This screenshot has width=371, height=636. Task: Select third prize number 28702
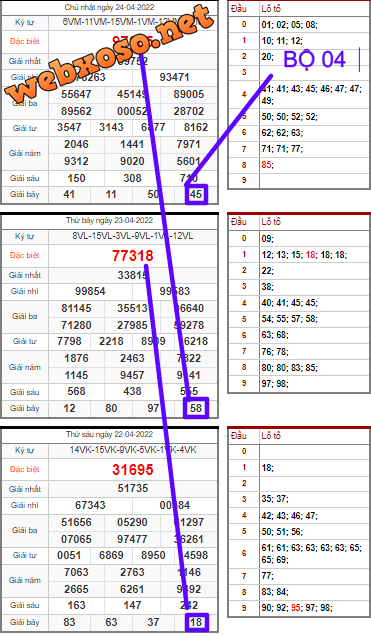pos(189,111)
